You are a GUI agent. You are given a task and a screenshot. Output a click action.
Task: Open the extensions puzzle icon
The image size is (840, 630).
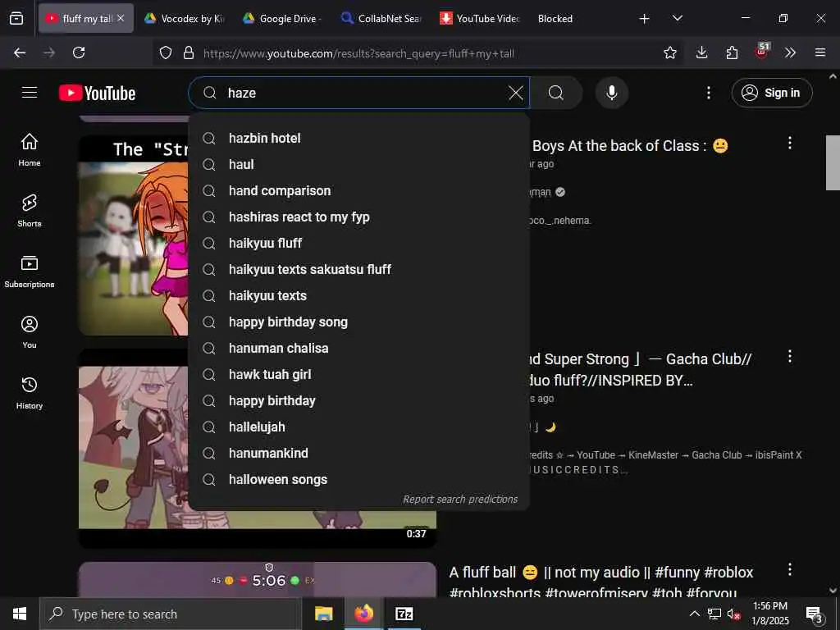[x=732, y=52]
